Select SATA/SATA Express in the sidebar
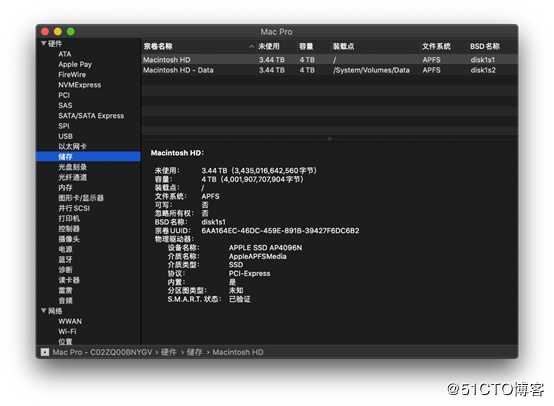The image size is (554, 406). [91, 116]
